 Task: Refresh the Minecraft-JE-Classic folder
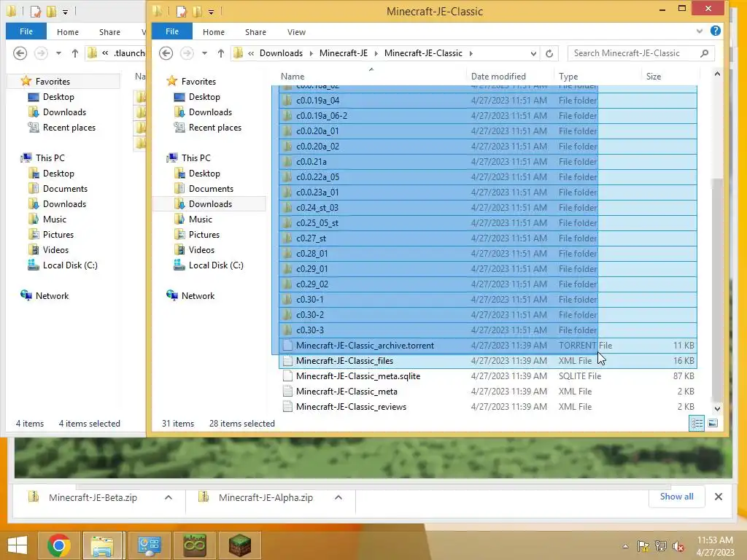549,53
